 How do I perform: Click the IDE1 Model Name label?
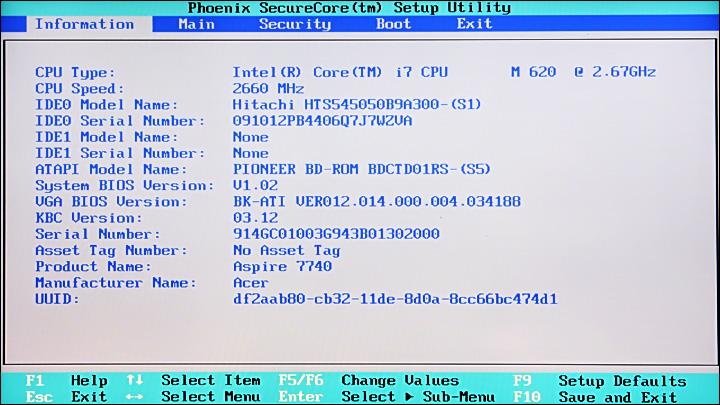click(107, 137)
